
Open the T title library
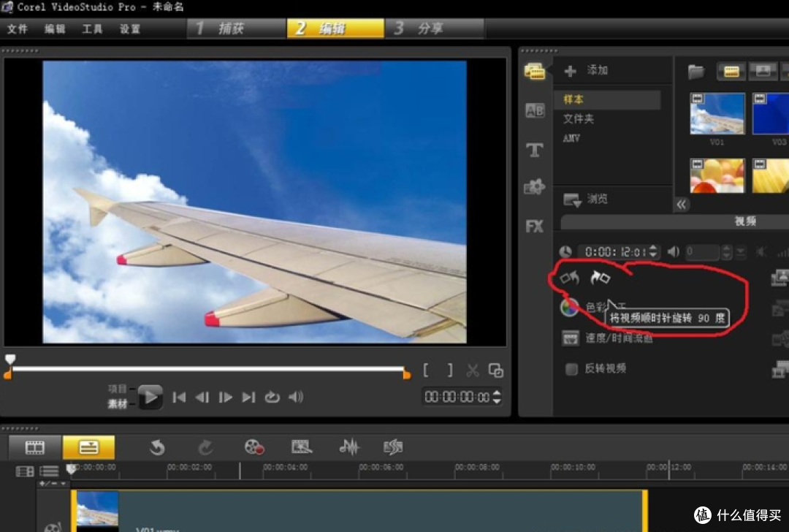(534, 150)
